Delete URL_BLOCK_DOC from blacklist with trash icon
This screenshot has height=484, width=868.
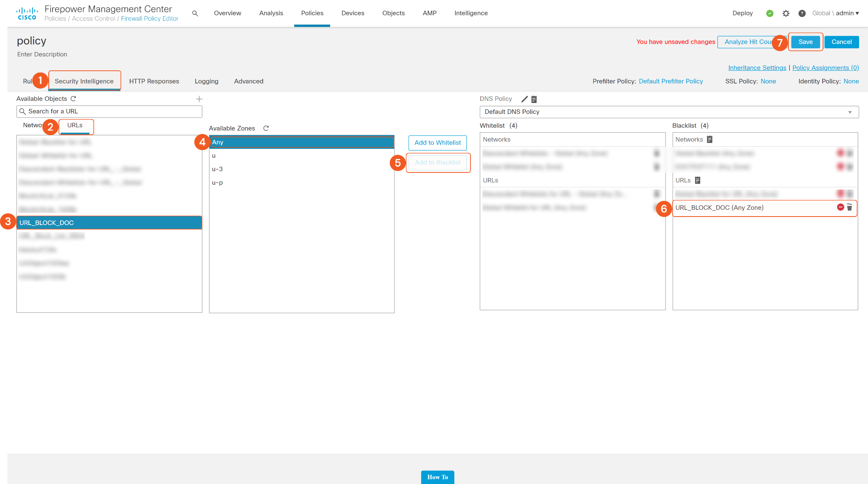849,207
